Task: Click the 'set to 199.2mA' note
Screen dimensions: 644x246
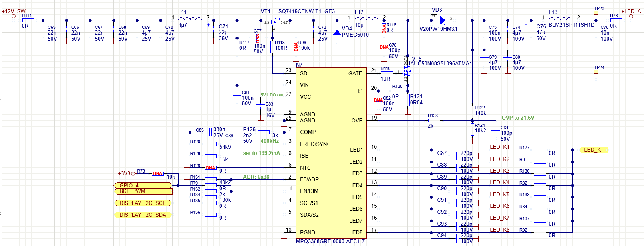Action: point(262,153)
